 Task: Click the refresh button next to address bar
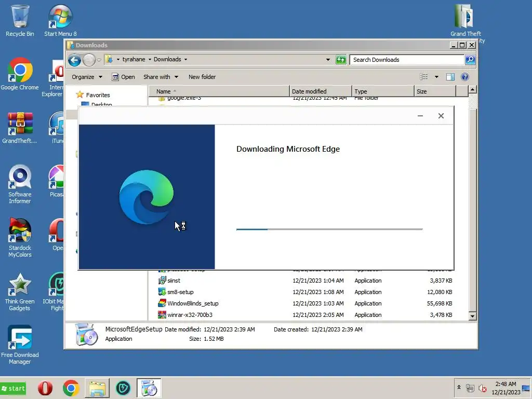pos(341,60)
